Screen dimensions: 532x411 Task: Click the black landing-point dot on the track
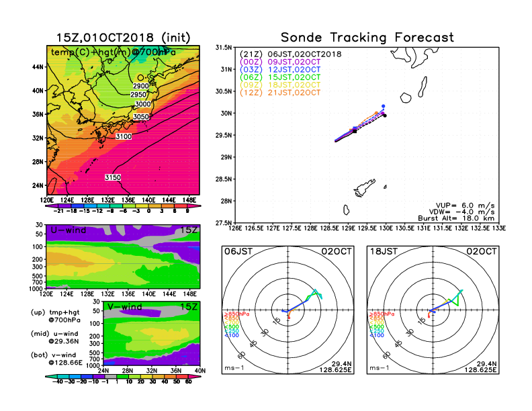(x=385, y=116)
